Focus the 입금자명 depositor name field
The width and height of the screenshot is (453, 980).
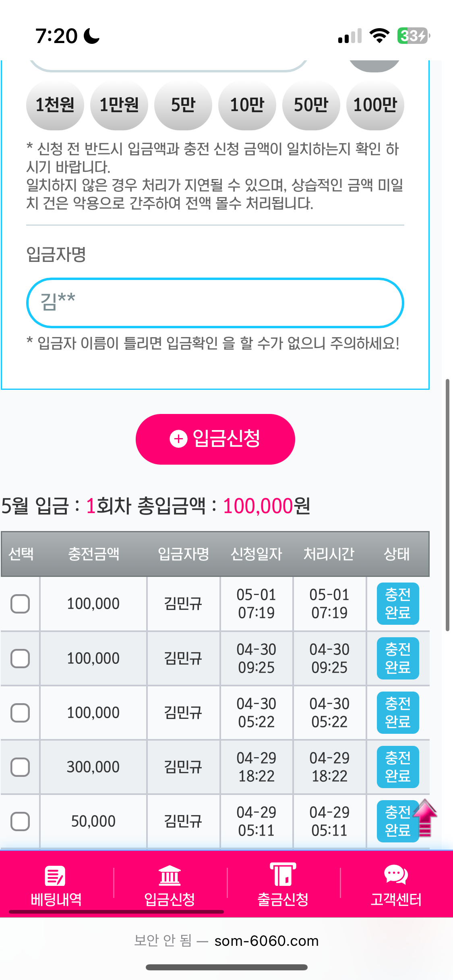[x=215, y=303]
